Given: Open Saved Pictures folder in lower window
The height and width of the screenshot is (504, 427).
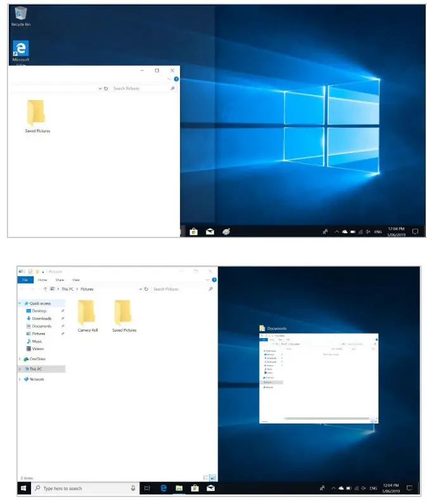Looking at the screenshot, I should 124,316.
